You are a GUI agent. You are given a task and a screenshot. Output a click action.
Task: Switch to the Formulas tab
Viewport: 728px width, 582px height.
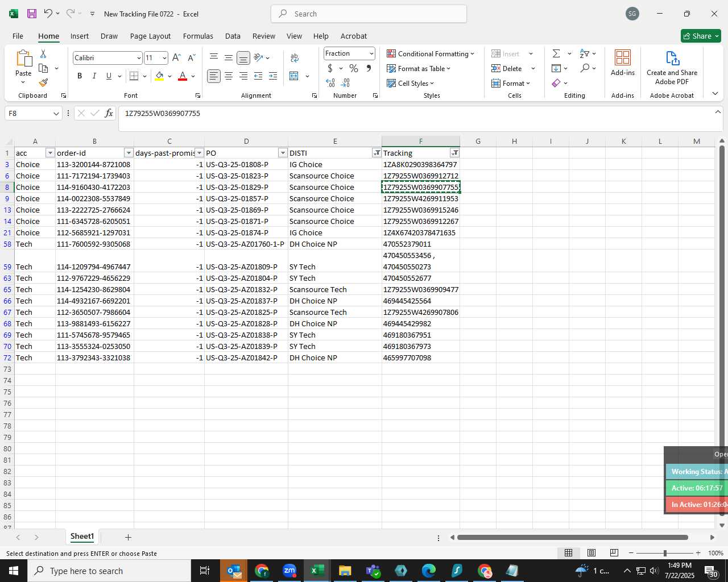198,36
